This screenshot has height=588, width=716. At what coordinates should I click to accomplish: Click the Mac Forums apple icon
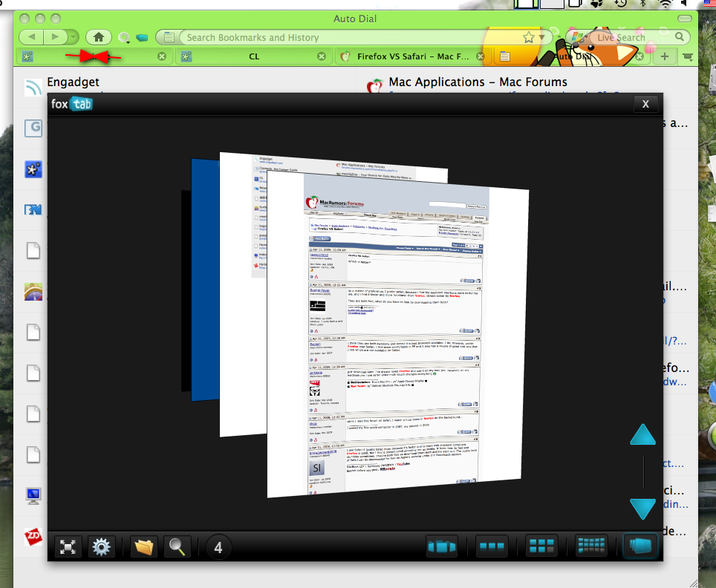374,86
